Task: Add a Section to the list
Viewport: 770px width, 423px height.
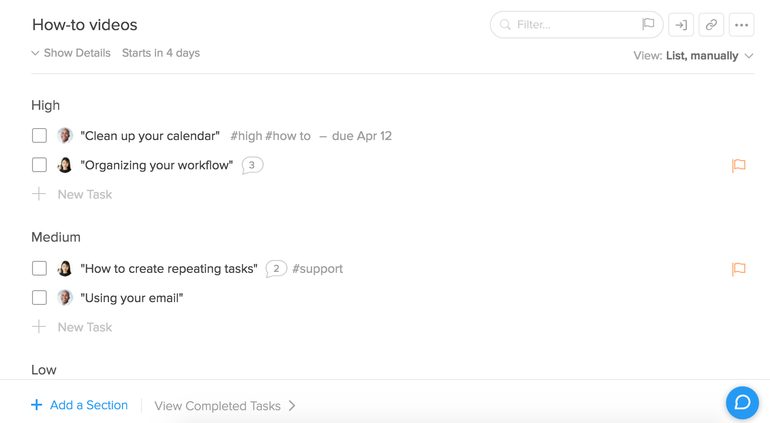Action: coord(80,405)
